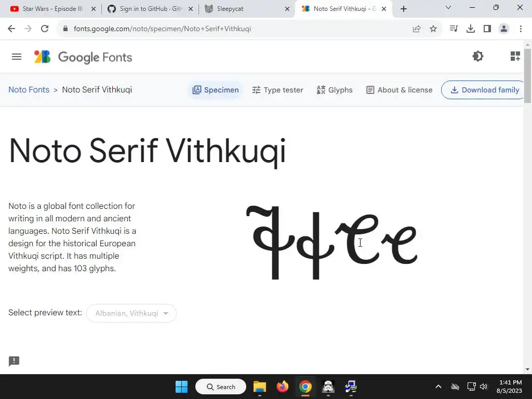Click the site lock icon in address bar
Viewport: 532px width, 399px height.
click(65, 29)
